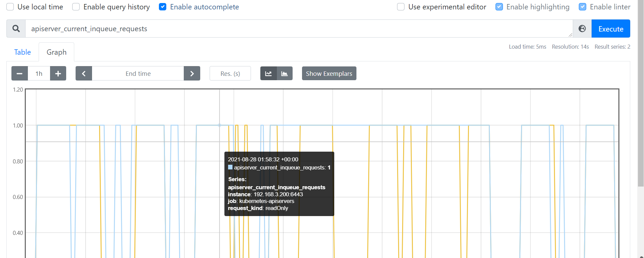This screenshot has height=258, width=644.
Task: Click the Res. (s) resolution field
Action: 230,73
